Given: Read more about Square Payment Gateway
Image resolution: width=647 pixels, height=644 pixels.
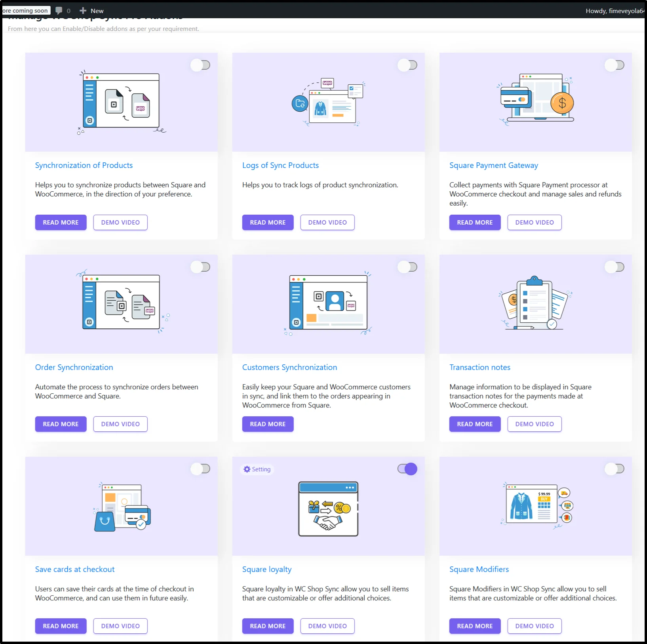Looking at the screenshot, I should [475, 222].
